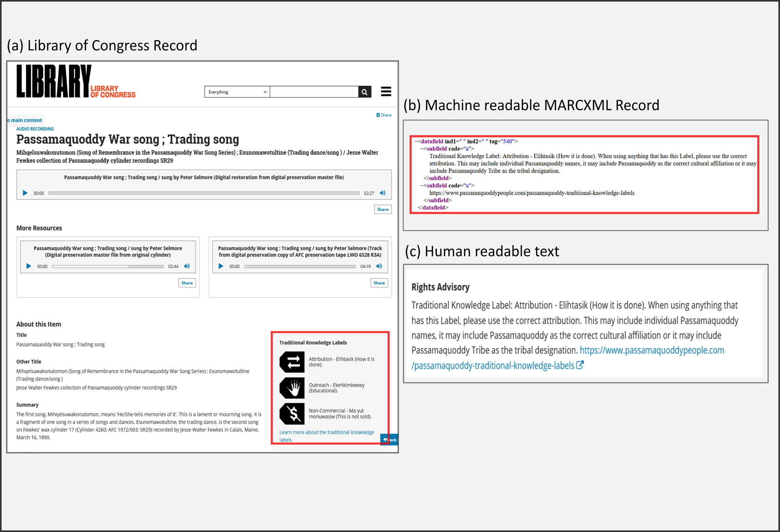Click the Back to top button
Image resolution: width=780 pixels, height=532 pixels.
[x=389, y=440]
